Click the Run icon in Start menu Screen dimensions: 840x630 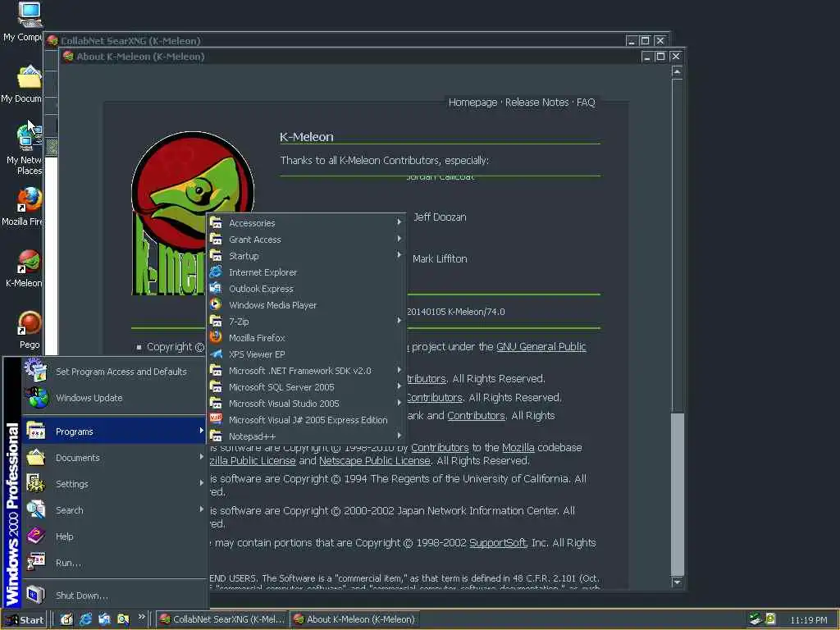pos(36,562)
